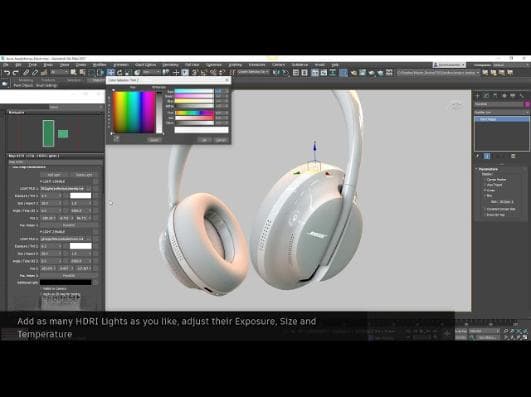Toggle the 3D Snaps button
531x397 pixels.
click(x=195, y=72)
